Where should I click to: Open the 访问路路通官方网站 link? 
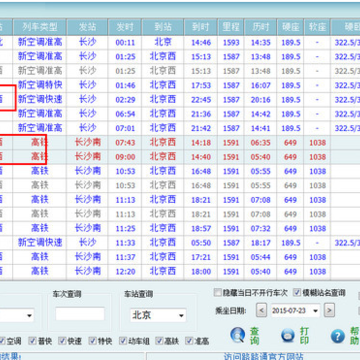(x=263, y=356)
